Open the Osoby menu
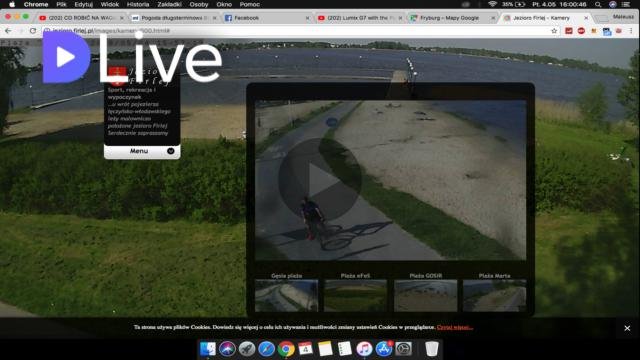Viewport: 640px width, 360px height. pyautogui.click(x=199, y=4)
